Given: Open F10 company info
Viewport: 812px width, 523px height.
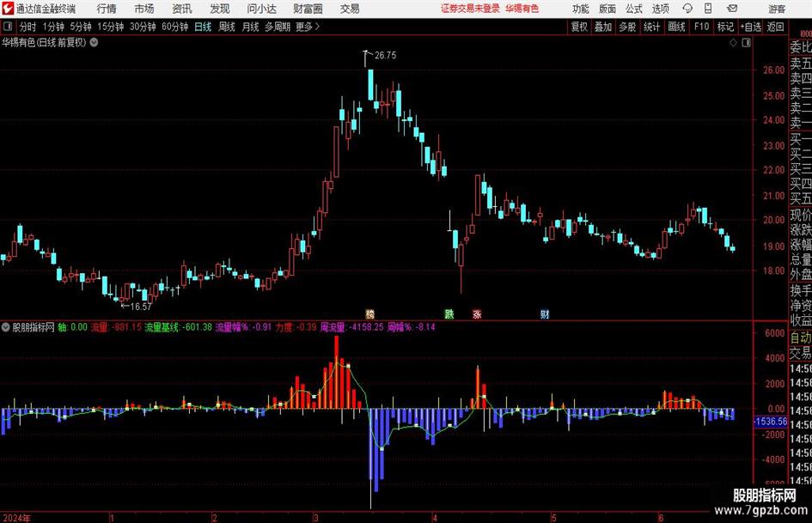Looking at the screenshot, I should point(701,27).
